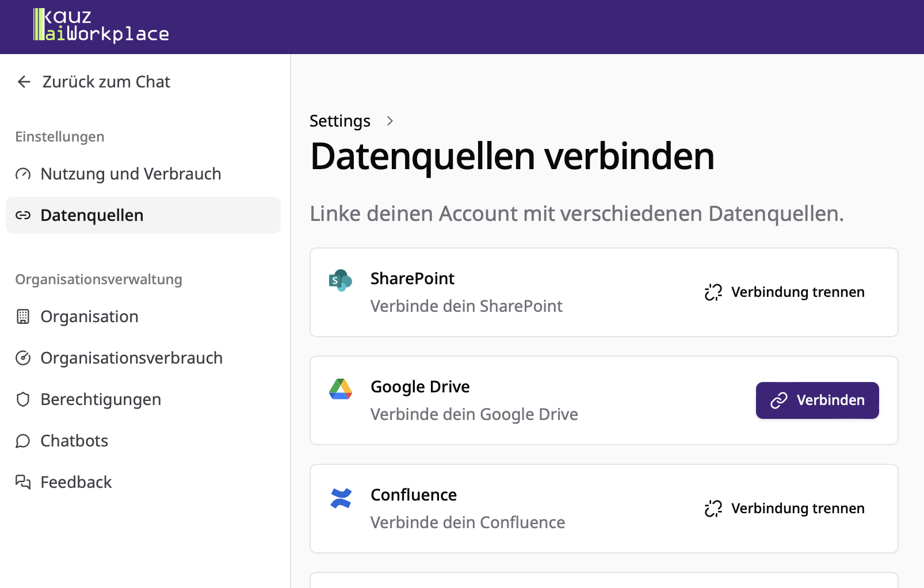
Task: Click the back arrow beside Zurück zum Chat
Action: [x=24, y=82]
